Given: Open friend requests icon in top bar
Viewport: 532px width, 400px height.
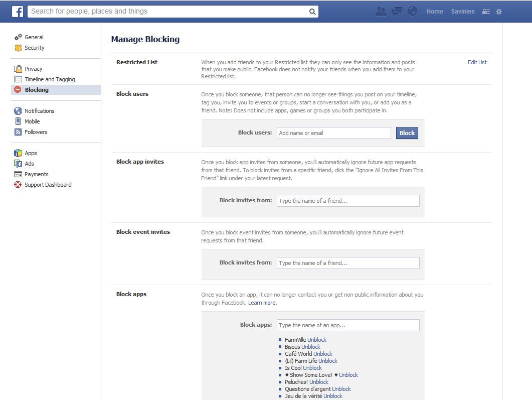Looking at the screenshot, I should pos(381,12).
